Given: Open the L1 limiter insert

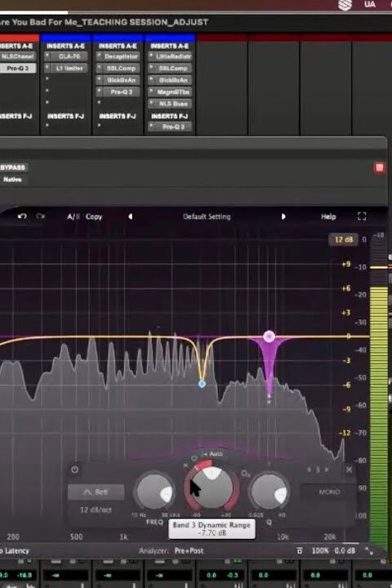Looking at the screenshot, I should [x=69, y=69].
